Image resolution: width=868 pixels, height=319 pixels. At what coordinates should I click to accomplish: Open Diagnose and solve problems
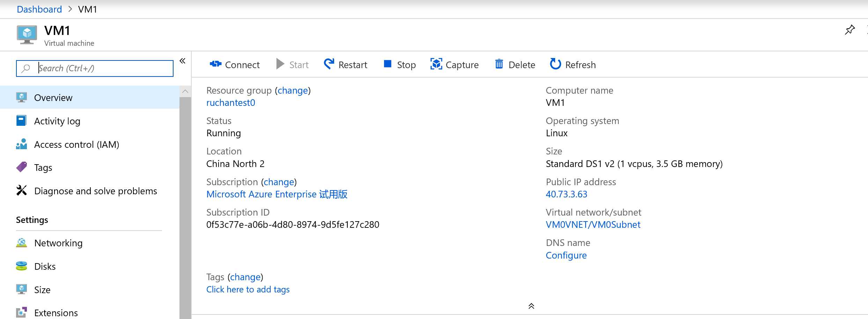pos(90,191)
